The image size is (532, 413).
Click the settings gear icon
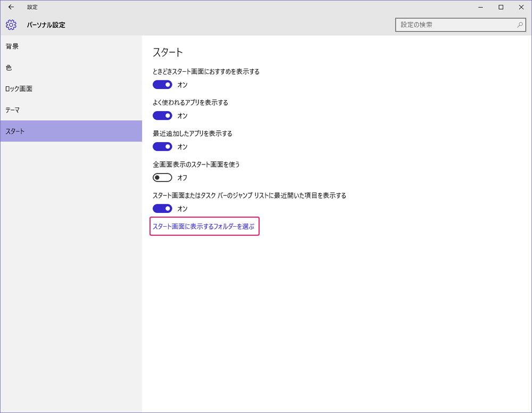(11, 25)
